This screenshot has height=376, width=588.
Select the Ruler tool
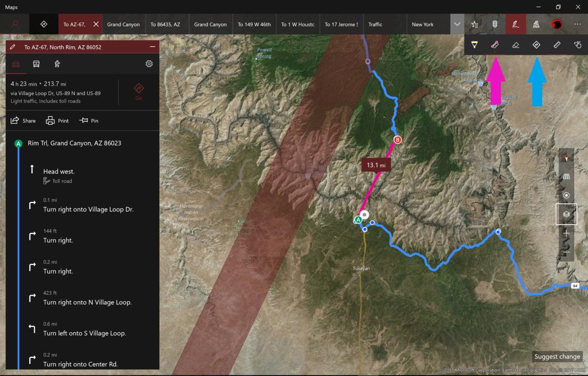click(557, 45)
